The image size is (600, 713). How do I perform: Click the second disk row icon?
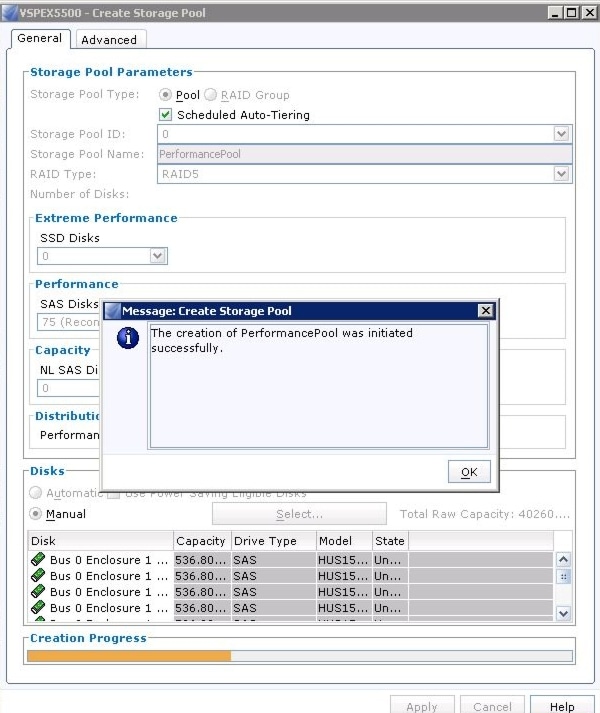click(x=38, y=576)
